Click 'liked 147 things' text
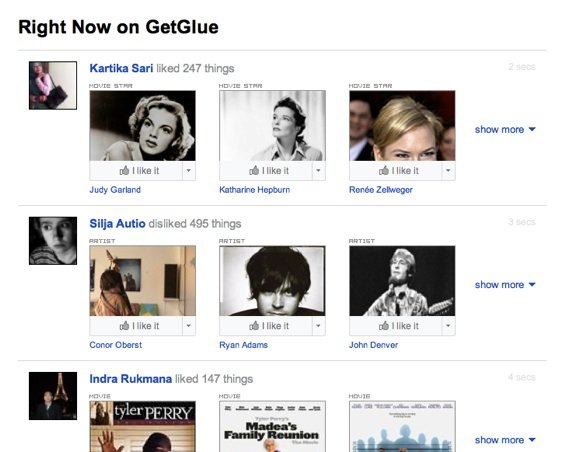The height and width of the screenshot is (452, 580). pyautogui.click(x=214, y=379)
